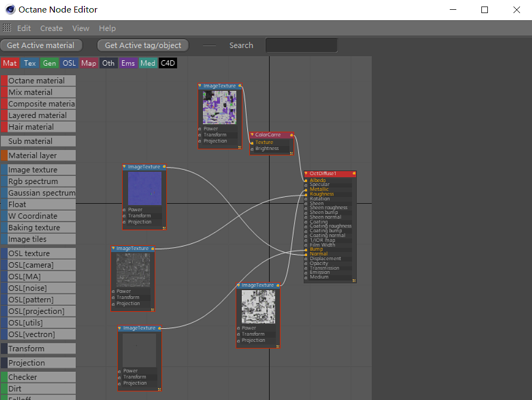Select Float in node list
Screen dimensions: 532x400
38,205
